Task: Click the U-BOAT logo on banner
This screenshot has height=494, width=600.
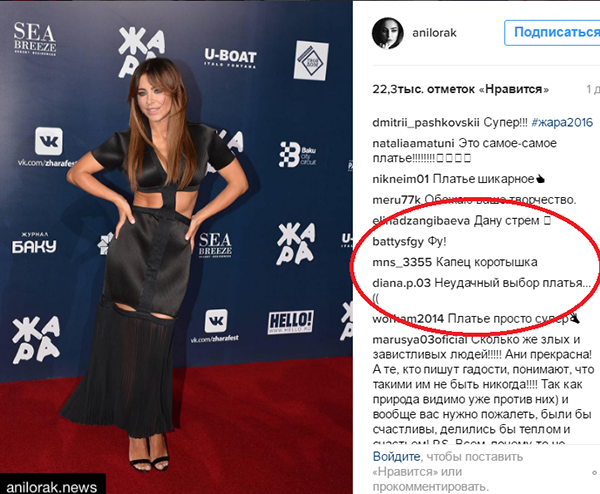Action: tap(230, 58)
